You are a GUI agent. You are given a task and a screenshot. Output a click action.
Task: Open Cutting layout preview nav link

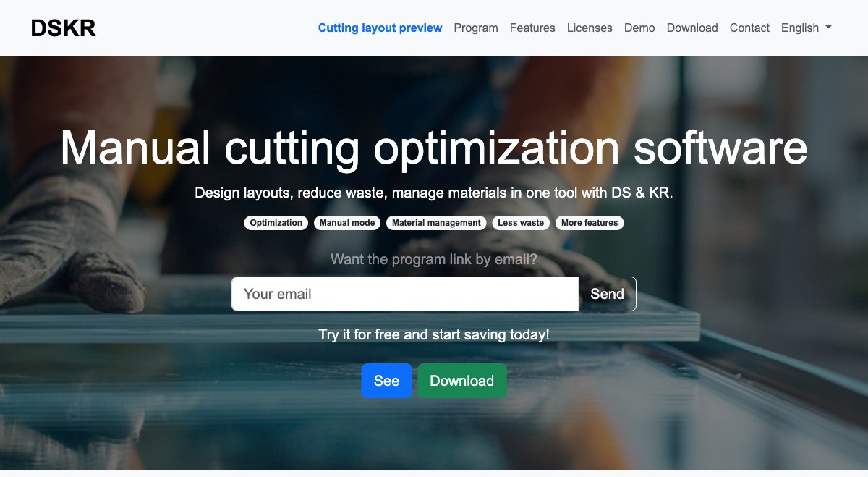(380, 28)
